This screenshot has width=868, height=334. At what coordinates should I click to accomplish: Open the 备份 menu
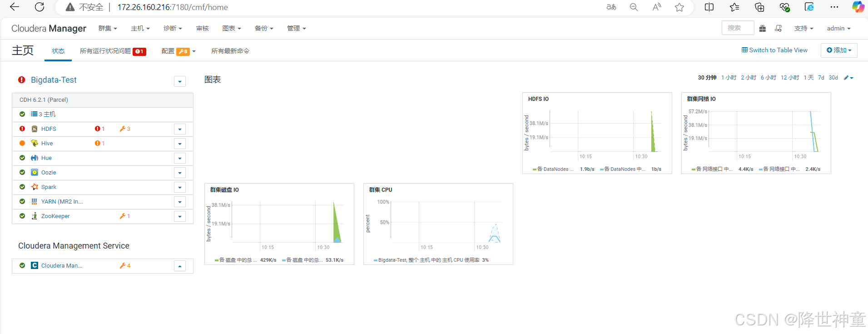click(x=264, y=28)
